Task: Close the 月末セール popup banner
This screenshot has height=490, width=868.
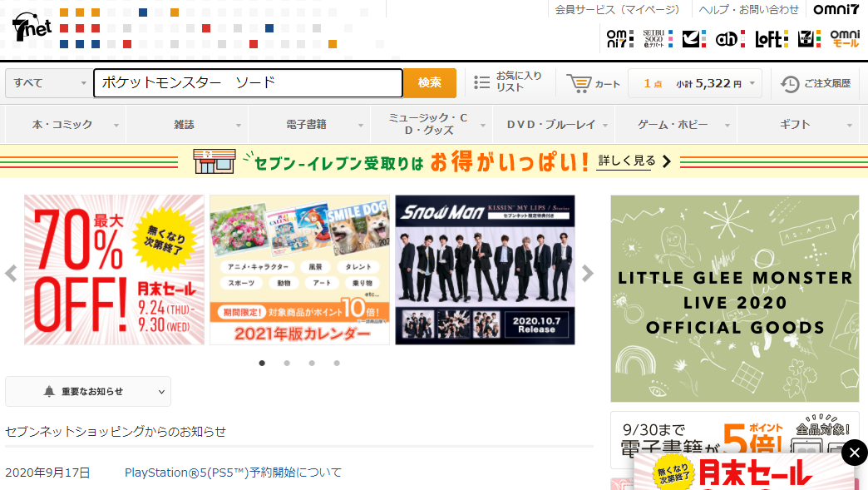Action: [x=855, y=453]
